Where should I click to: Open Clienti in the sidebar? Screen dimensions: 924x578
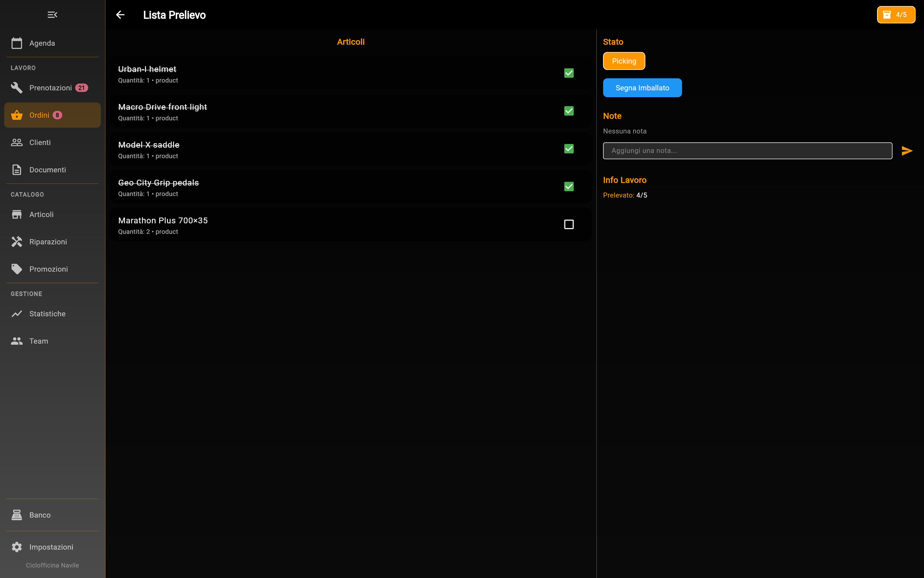coord(52,143)
